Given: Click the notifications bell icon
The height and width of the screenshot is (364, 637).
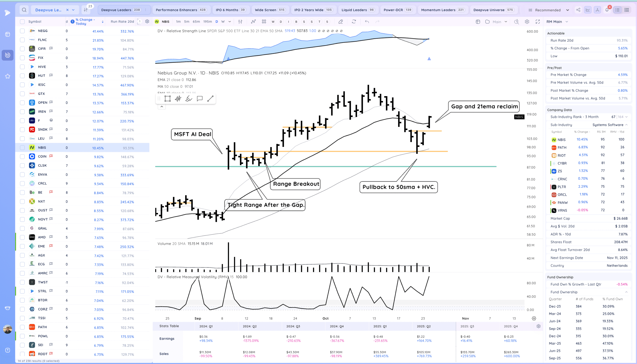Looking at the screenshot, I should (x=607, y=10).
